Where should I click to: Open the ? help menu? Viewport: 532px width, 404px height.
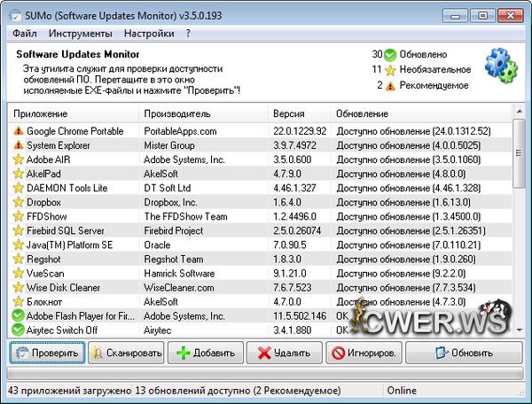tap(188, 34)
